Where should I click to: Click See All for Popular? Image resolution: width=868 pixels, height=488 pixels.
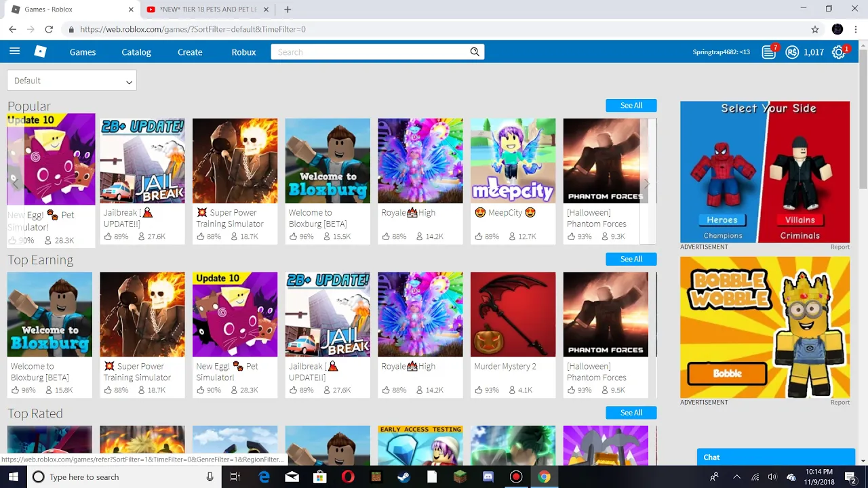(x=631, y=105)
